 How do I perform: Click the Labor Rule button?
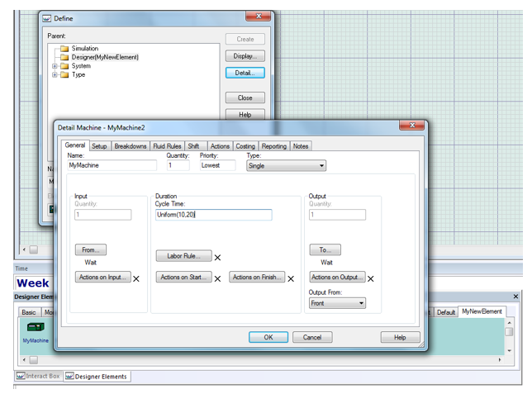click(x=183, y=257)
